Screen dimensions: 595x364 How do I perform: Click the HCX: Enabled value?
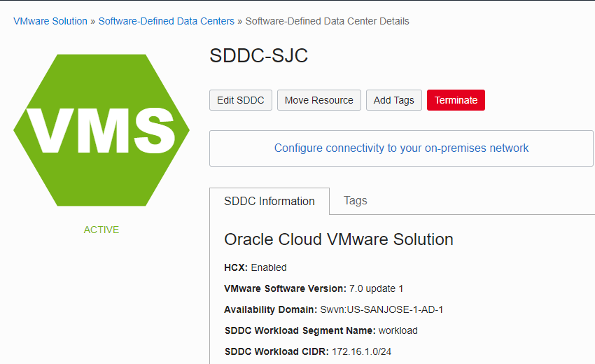pos(269,267)
